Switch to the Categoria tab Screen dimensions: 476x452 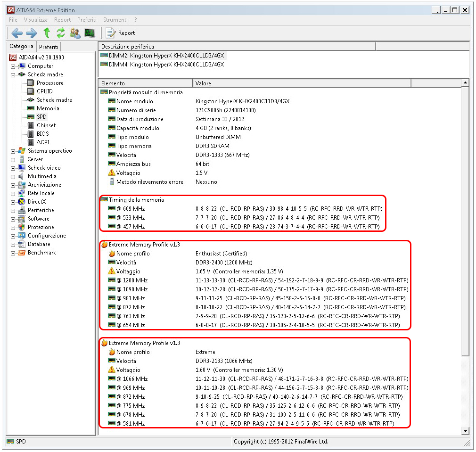coord(21,46)
